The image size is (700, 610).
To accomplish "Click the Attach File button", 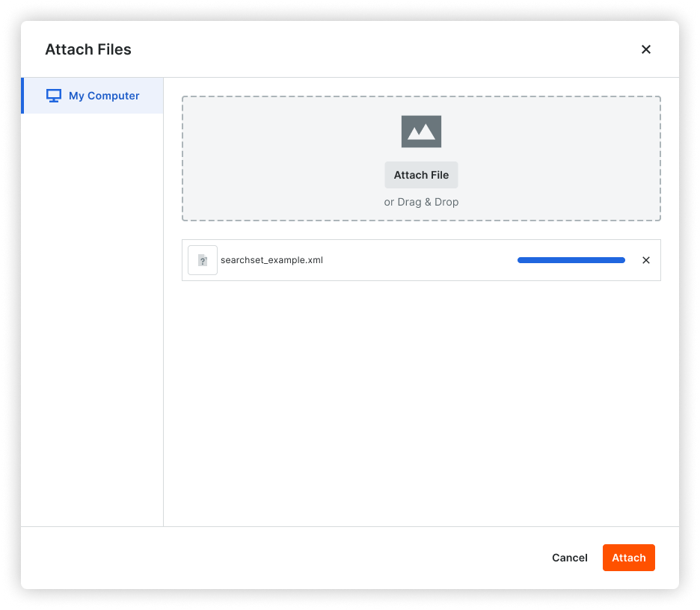I will [x=421, y=175].
